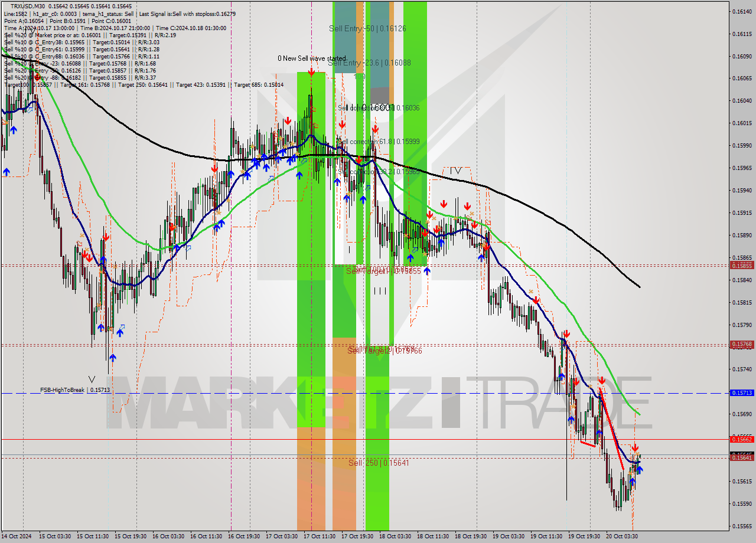
Task: Click the 'Sell Target2 | 0.15766' label
Action: (x=384, y=351)
